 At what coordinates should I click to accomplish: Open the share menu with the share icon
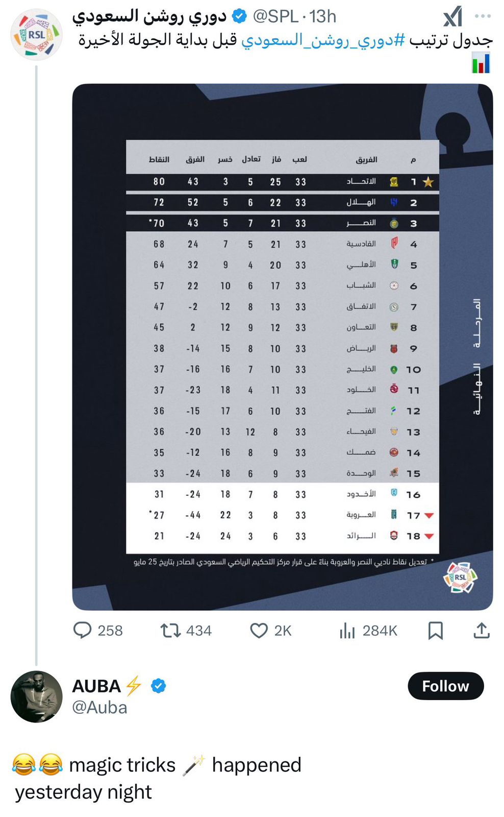pyautogui.click(x=482, y=631)
